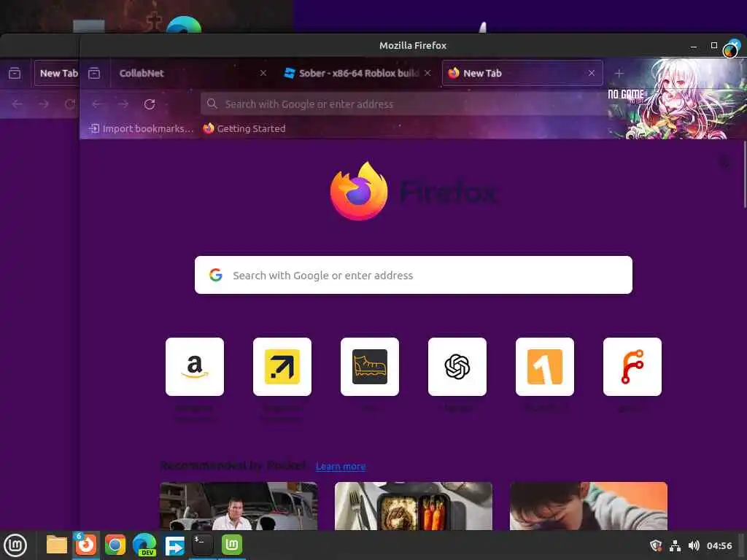Open the network tray icon
Viewport: 747px width, 560px height.
[675, 545]
